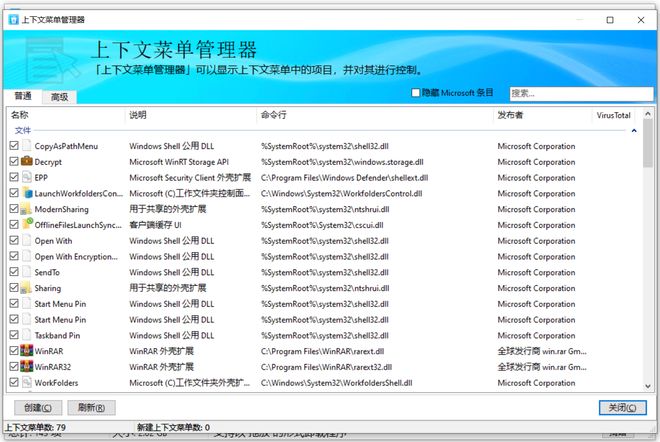Click Microsoft Corporation in the EPP row
Viewport: 660px width, 442px height.
(x=536, y=178)
